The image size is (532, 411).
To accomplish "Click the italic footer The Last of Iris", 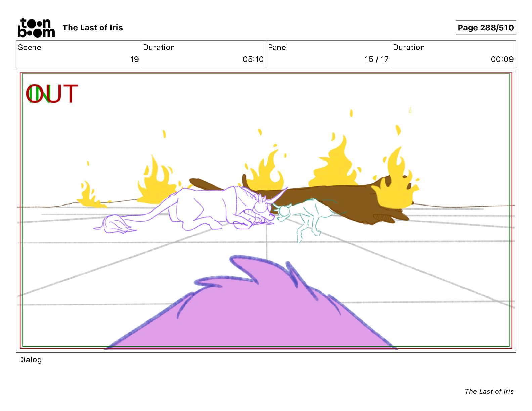I will pyautogui.click(x=489, y=391).
